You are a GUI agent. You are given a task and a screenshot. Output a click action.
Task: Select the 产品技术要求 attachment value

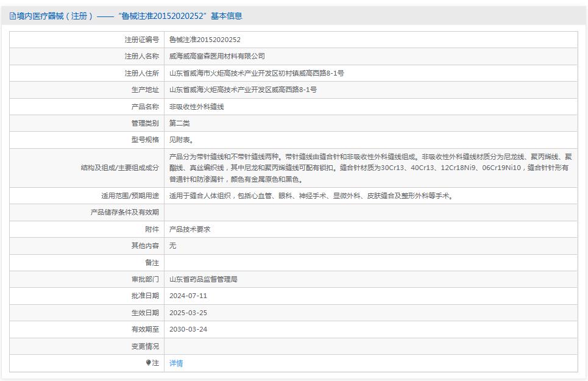(x=190, y=229)
